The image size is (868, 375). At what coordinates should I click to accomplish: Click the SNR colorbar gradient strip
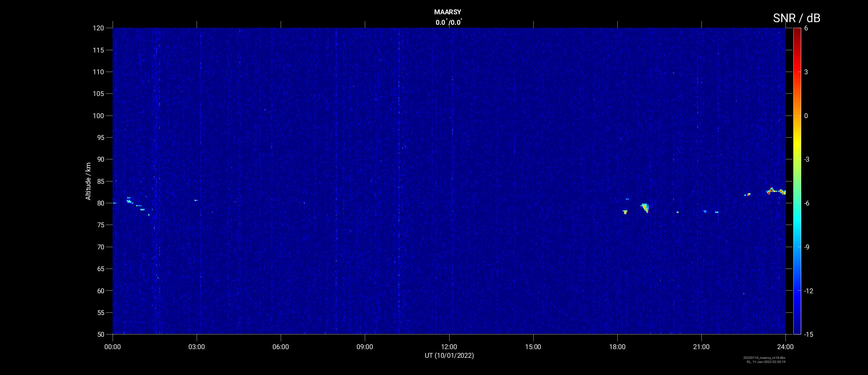click(x=797, y=181)
